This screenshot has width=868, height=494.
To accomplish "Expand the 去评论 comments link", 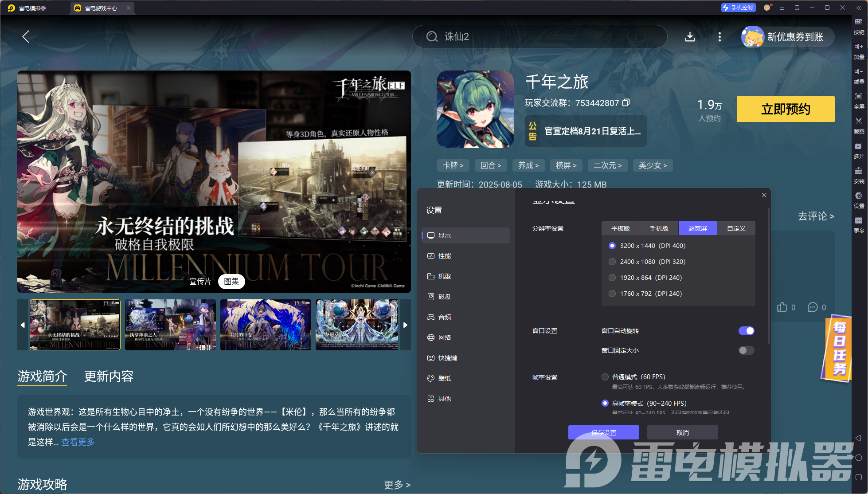I will (816, 216).
